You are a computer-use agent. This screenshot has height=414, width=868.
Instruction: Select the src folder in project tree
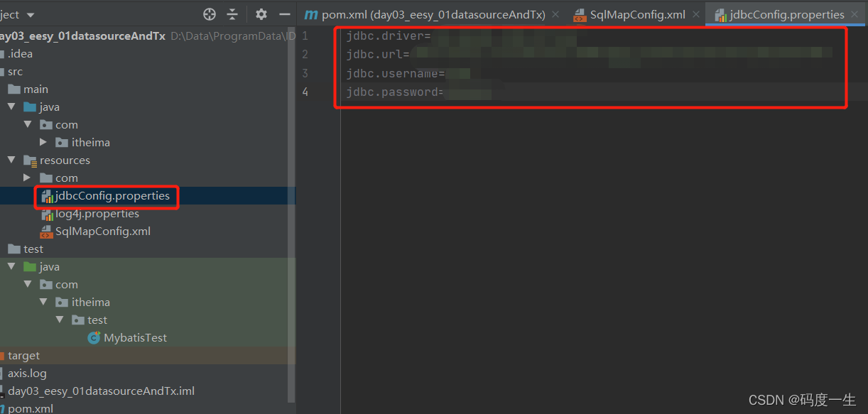(15, 71)
